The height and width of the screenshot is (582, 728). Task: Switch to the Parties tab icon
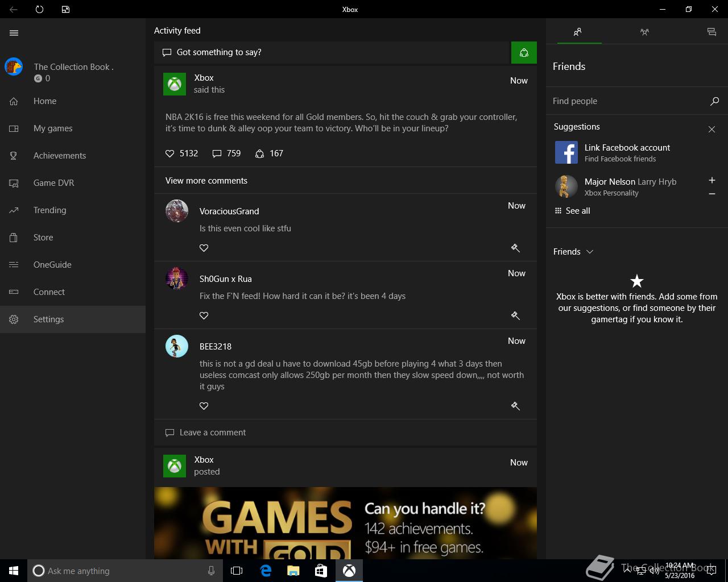point(644,32)
